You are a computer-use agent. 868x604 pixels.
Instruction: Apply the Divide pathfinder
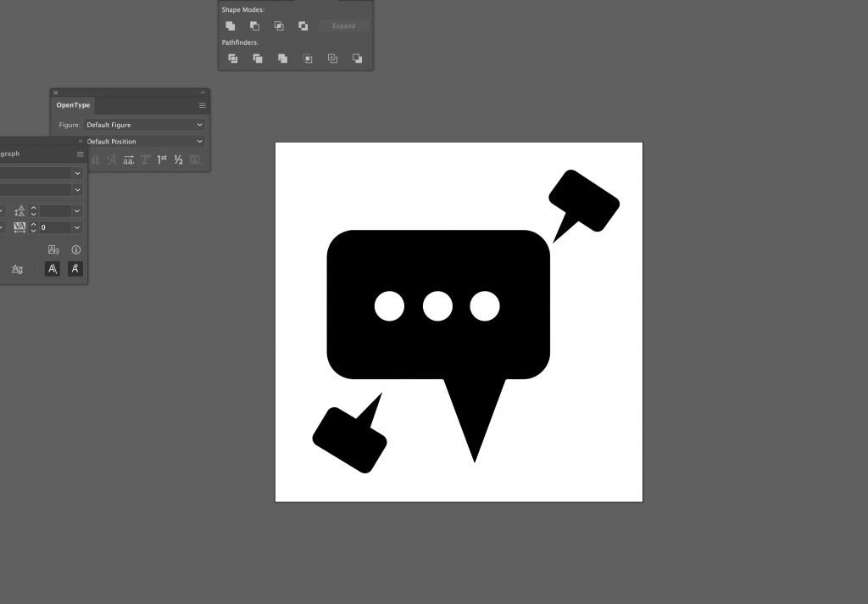click(233, 59)
